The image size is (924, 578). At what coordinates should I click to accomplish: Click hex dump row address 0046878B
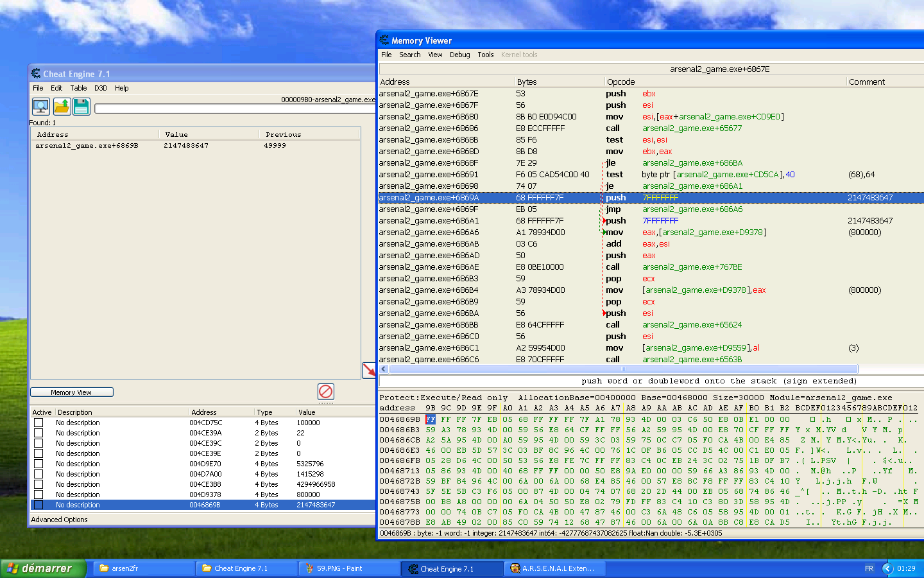click(x=399, y=522)
